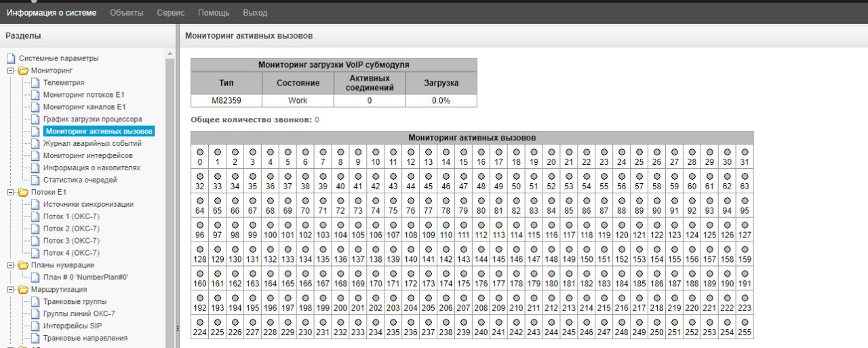Open Поток 3 (ОКС-7)

(x=71, y=241)
